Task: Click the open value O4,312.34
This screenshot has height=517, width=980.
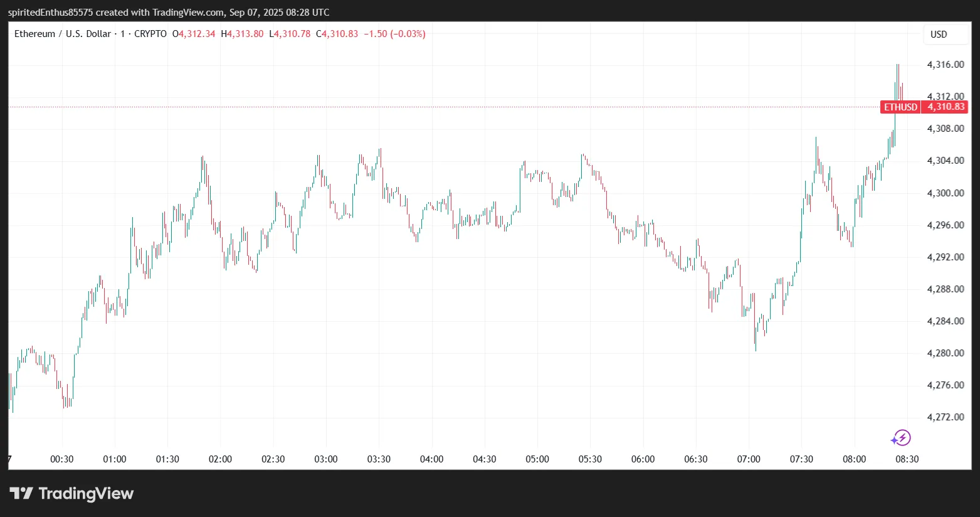Action: 194,34
